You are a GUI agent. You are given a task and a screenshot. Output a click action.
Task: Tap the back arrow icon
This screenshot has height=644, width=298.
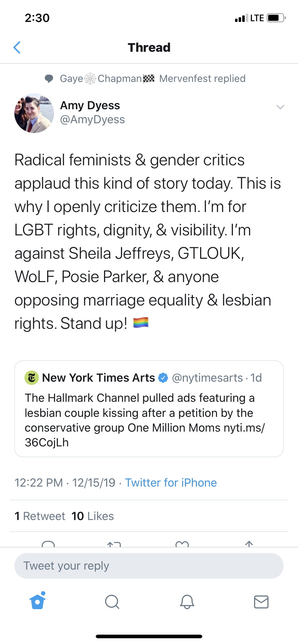click(x=17, y=47)
